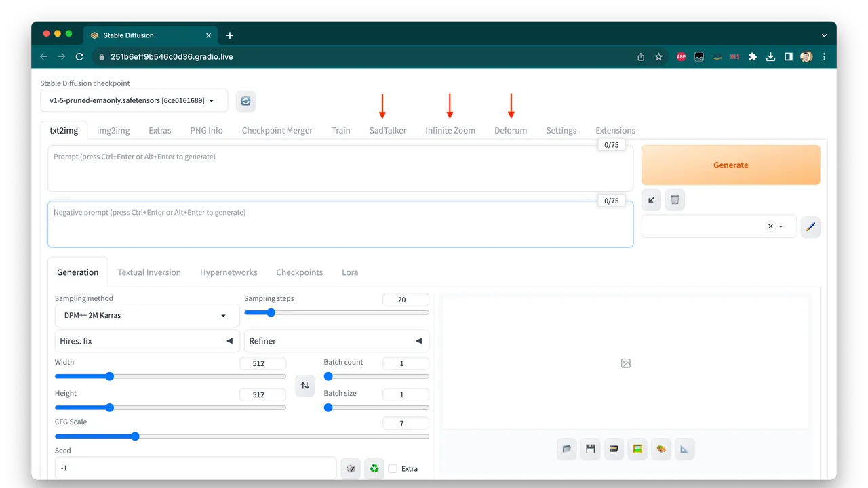Open the Chrome profile avatar
Screen dimensions: 868x488
click(806, 57)
